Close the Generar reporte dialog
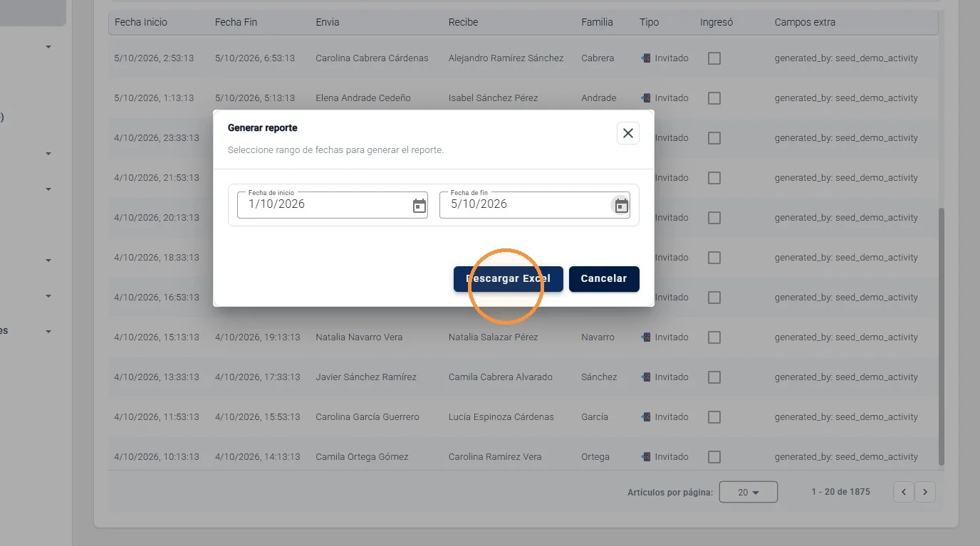This screenshot has height=546, width=980. click(627, 133)
